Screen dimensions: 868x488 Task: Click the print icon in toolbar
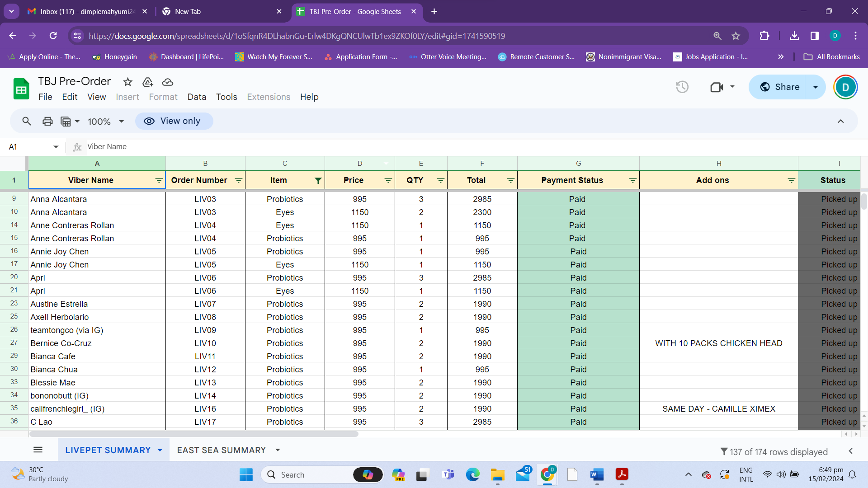(47, 121)
